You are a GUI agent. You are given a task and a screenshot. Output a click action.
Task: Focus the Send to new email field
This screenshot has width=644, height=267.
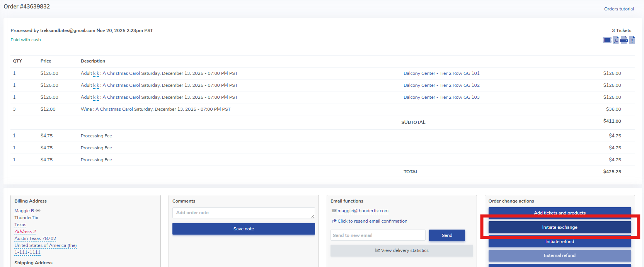point(378,235)
